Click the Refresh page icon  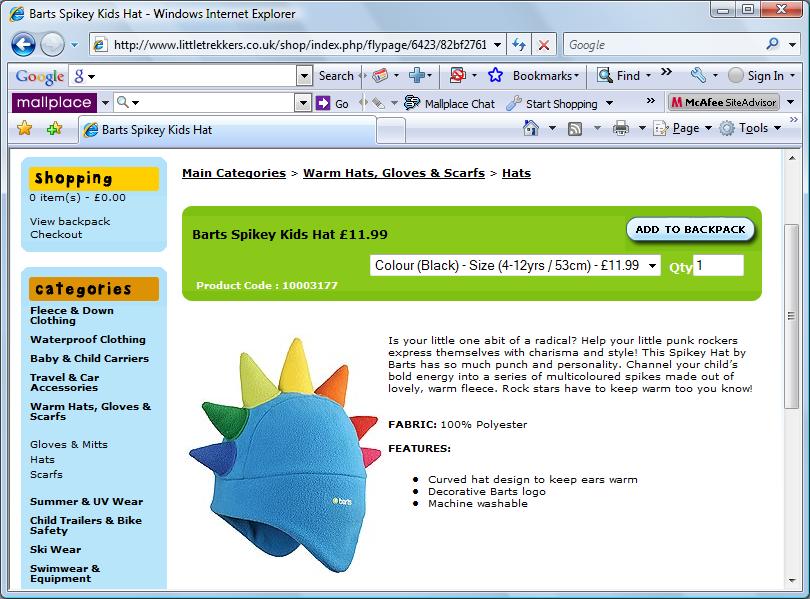519,45
